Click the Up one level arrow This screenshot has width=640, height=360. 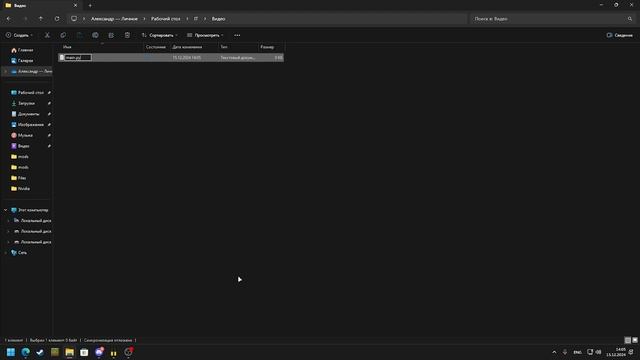coord(41,19)
